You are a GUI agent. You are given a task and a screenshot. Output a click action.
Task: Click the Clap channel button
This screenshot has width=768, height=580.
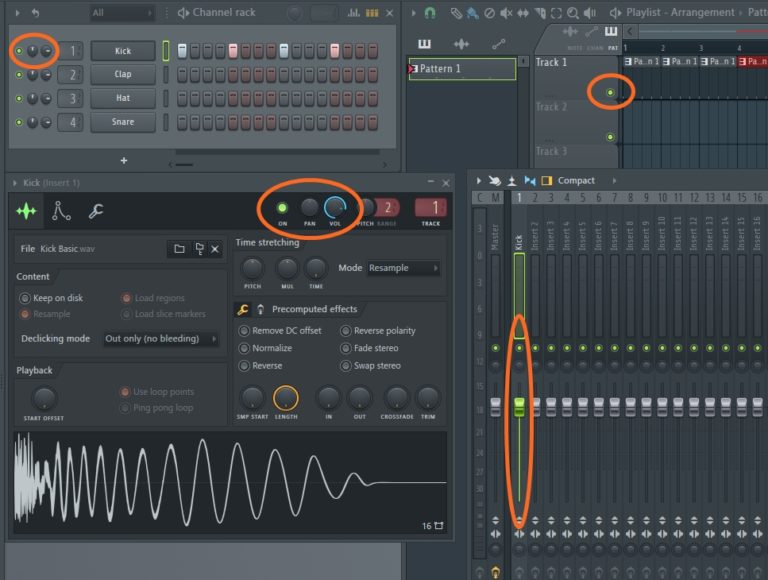click(123, 74)
